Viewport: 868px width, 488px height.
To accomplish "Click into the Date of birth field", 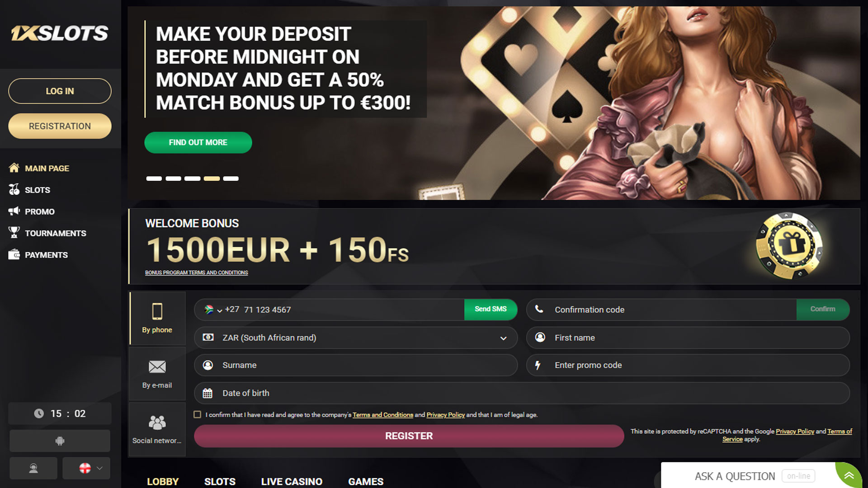I will [522, 393].
